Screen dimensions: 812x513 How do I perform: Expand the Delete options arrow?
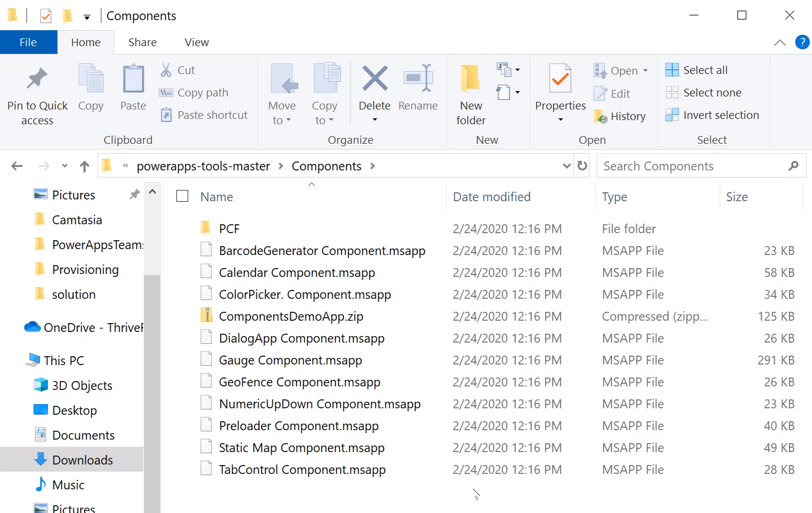(375, 120)
